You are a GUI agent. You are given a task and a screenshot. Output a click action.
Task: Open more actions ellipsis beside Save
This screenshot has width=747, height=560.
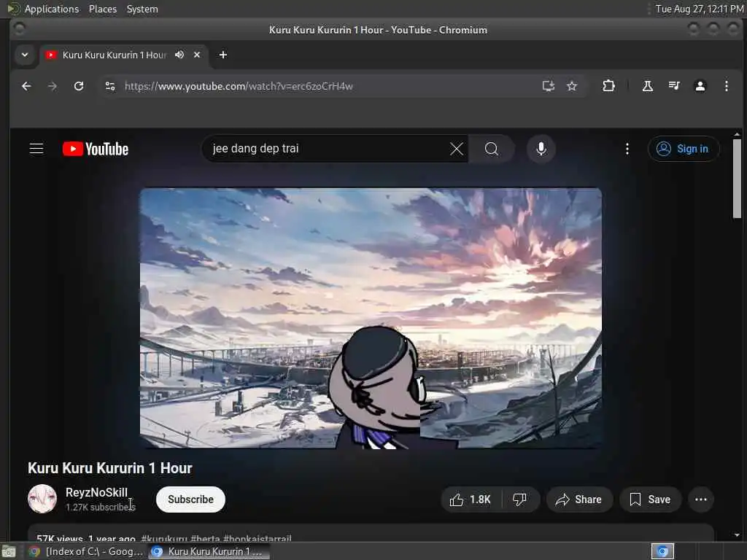pos(701,499)
